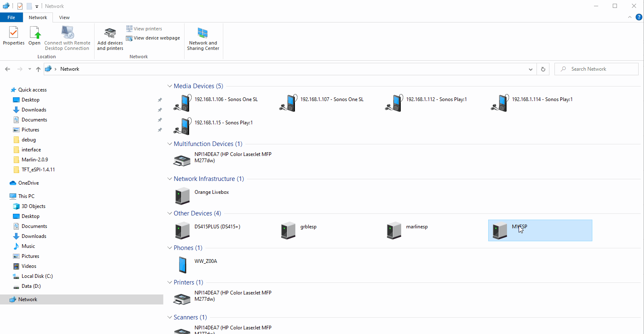Image resolution: width=644 pixels, height=334 pixels.
Task: Click View device webpage
Action: (x=153, y=38)
